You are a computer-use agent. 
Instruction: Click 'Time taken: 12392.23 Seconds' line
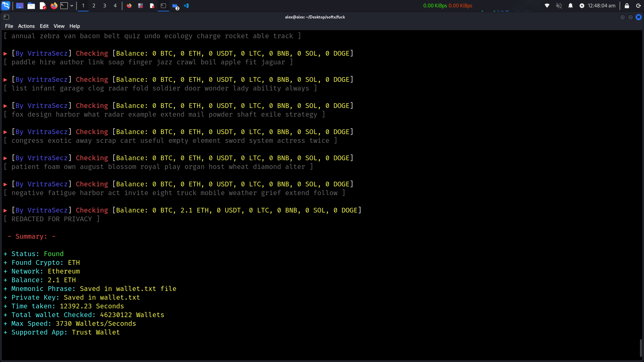point(64,306)
